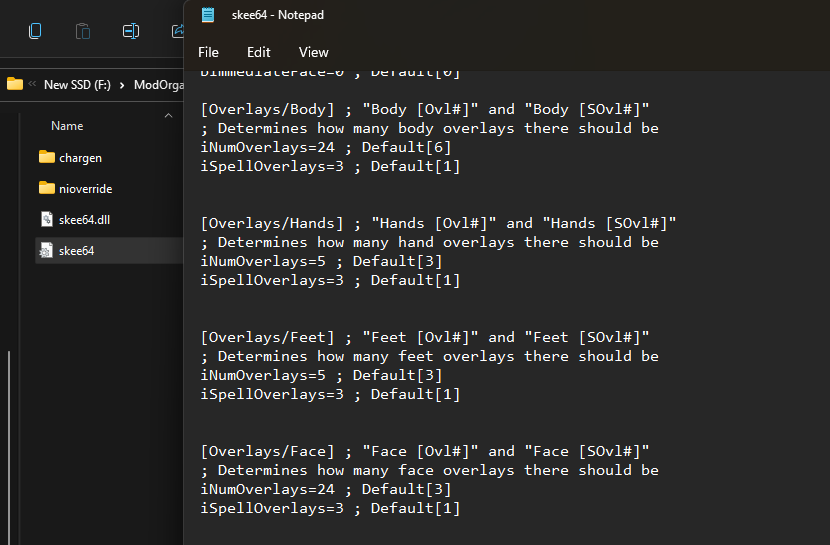Click the sort arrow above the Name column
This screenshot has width=830, height=545.
[168, 115]
